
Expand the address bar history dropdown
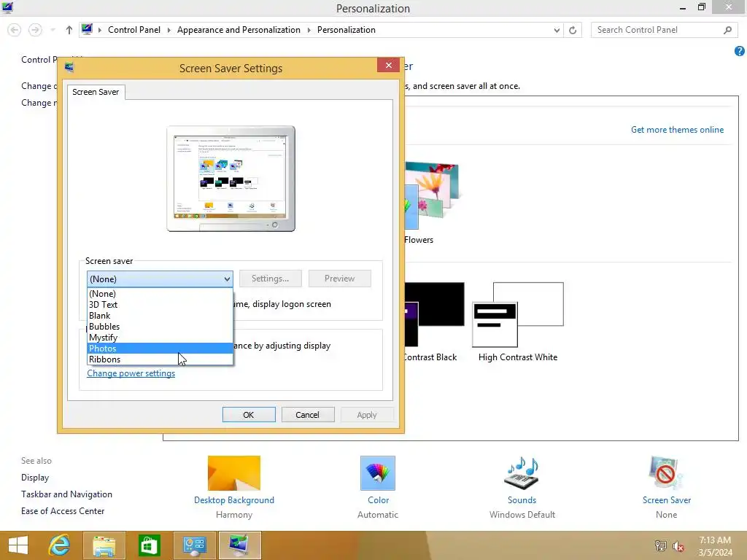557,30
